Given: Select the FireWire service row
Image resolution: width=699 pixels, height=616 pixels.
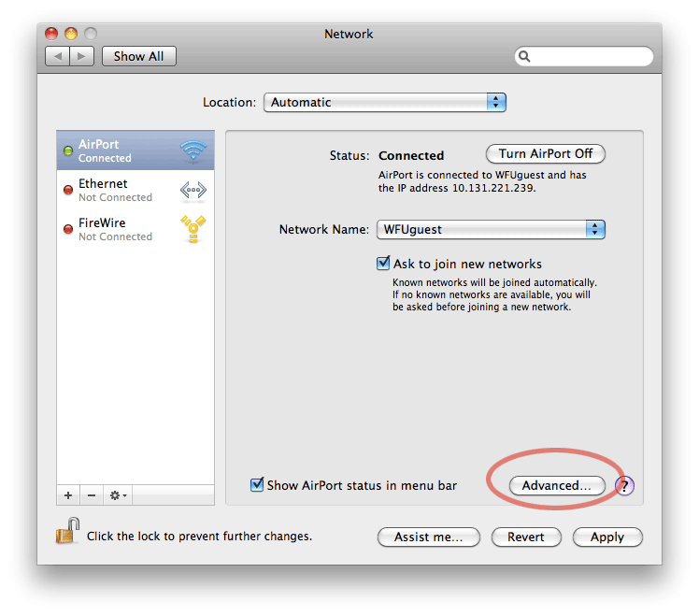Looking at the screenshot, I should coord(136,229).
